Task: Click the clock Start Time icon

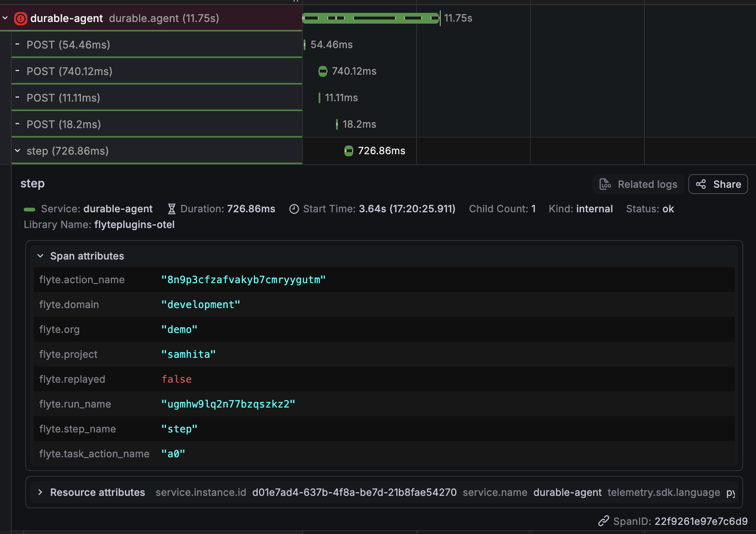Action: [294, 209]
